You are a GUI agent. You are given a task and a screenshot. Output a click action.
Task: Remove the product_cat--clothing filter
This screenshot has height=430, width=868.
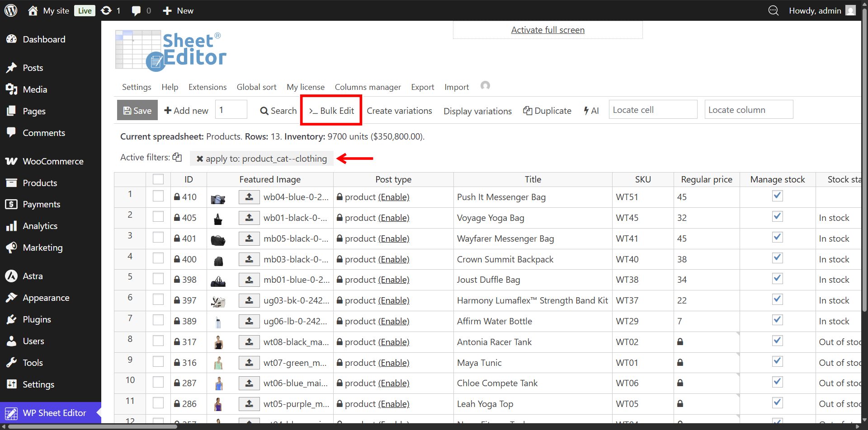click(199, 159)
